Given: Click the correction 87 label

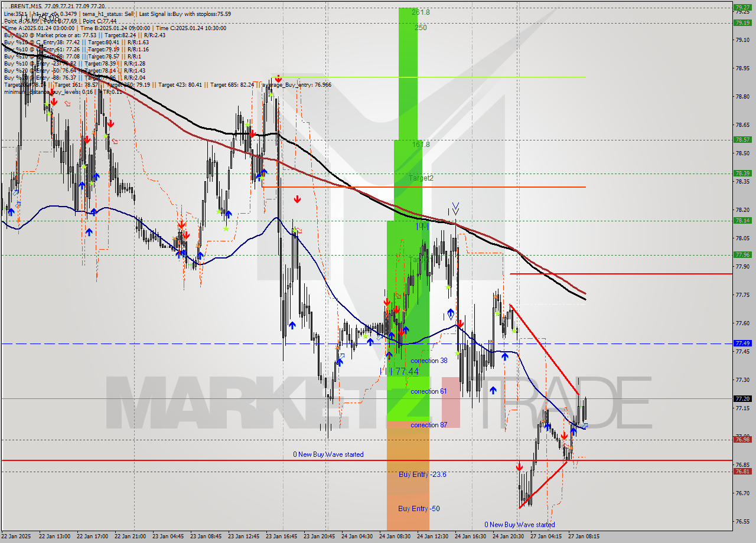Looking at the screenshot, I should tap(429, 425).
